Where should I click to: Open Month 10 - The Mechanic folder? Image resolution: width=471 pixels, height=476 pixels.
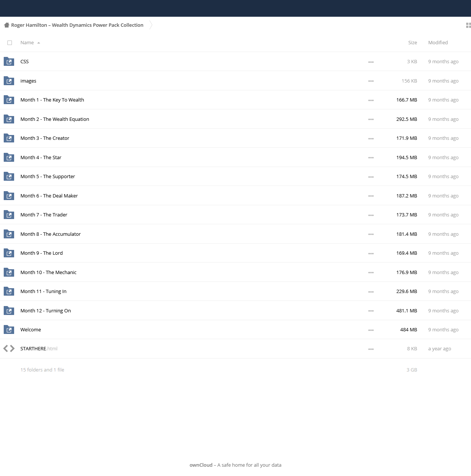pyautogui.click(x=48, y=273)
